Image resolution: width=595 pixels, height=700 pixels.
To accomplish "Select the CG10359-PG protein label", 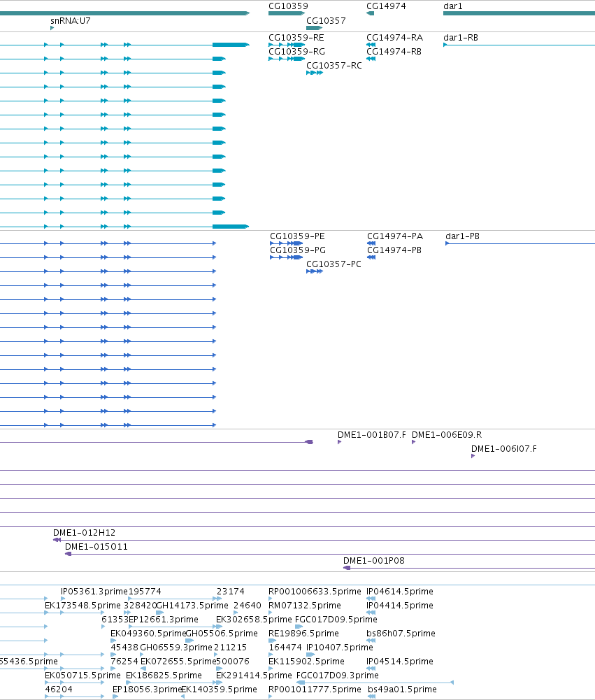I will click(298, 250).
